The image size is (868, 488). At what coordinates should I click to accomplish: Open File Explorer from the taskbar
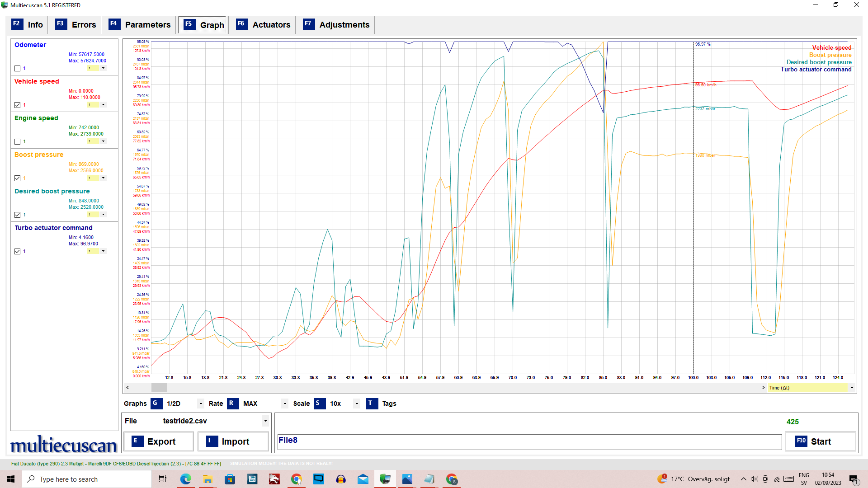pyautogui.click(x=208, y=479)
